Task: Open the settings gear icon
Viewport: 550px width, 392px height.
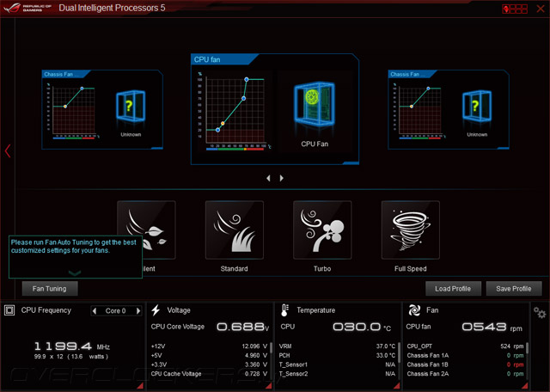Action: (x=540, y=312)
